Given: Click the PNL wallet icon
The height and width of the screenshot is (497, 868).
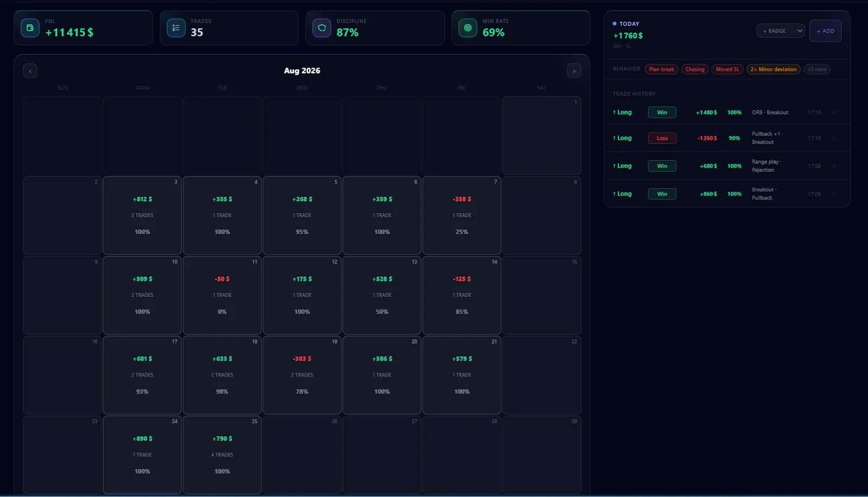Looking at the screenshot, I should (30, 28).
